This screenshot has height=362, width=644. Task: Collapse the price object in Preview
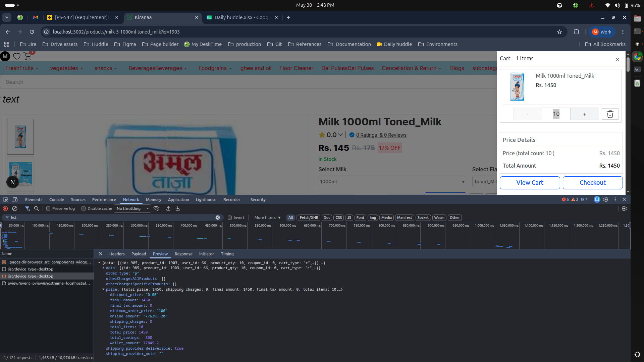103,289
